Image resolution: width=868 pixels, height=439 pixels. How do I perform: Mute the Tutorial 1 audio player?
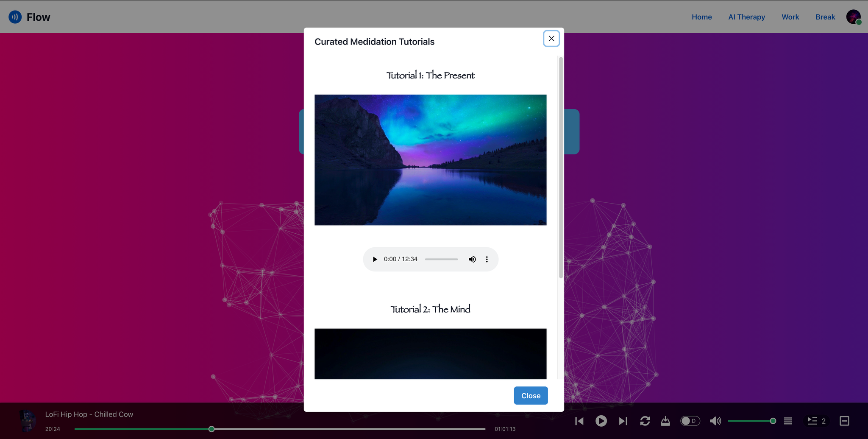[472, 259]
